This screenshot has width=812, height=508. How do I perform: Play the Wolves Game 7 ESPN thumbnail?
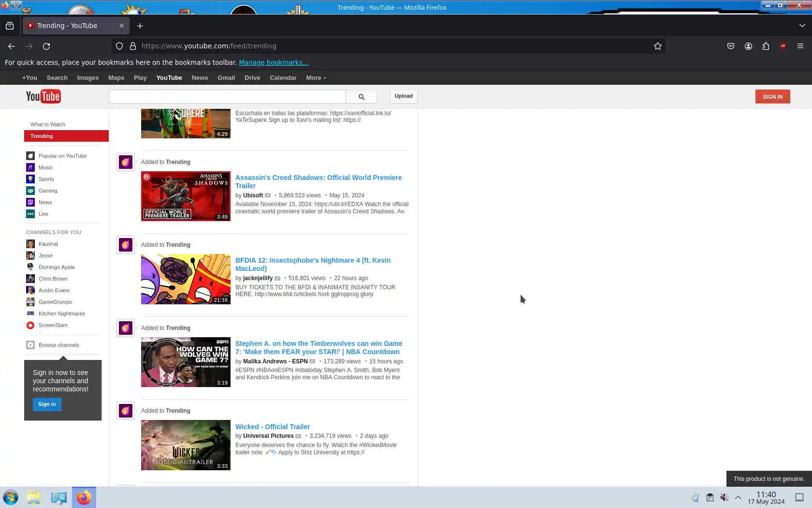pos(186,362)
